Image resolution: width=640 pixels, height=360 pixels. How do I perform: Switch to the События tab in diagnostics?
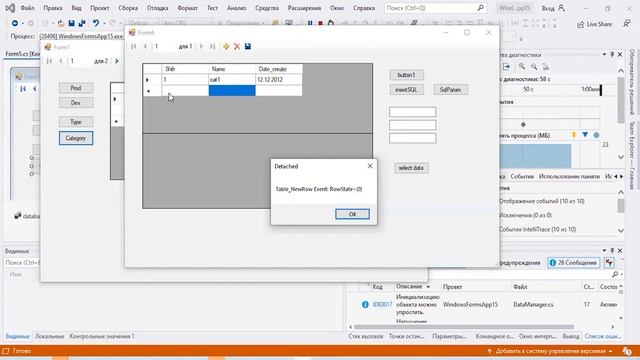(x=522, y=177)
